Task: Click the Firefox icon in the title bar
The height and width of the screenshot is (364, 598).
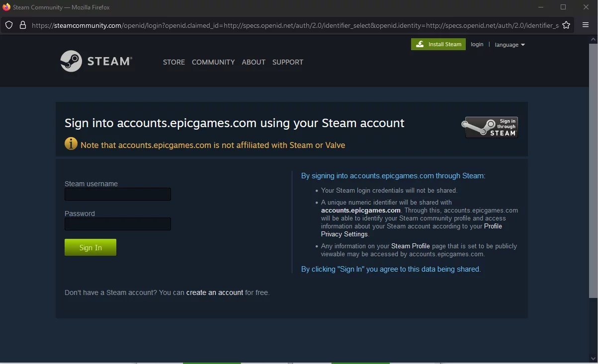Action: (x=6, y=7)
